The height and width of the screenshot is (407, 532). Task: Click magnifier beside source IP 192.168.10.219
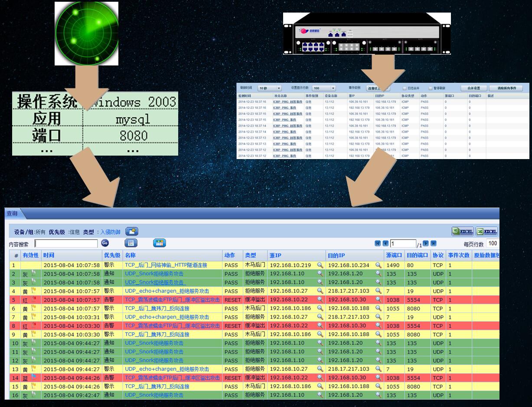coord(320,265)
